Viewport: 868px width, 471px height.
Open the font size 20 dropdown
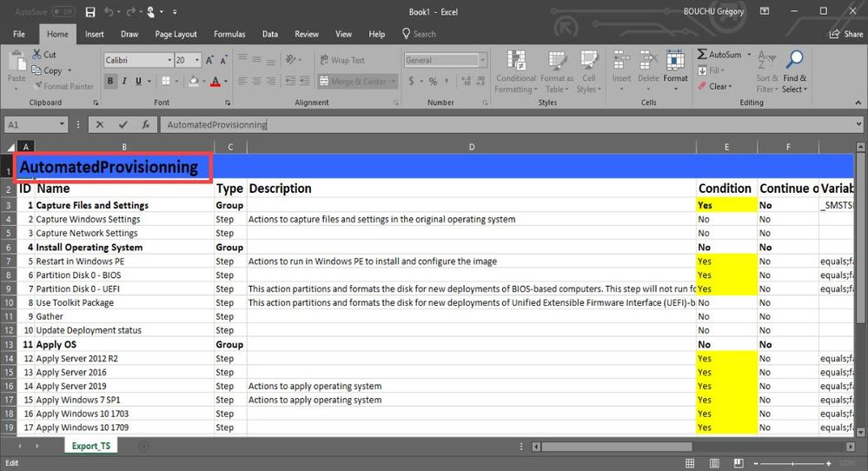click(x=197, y=60)
